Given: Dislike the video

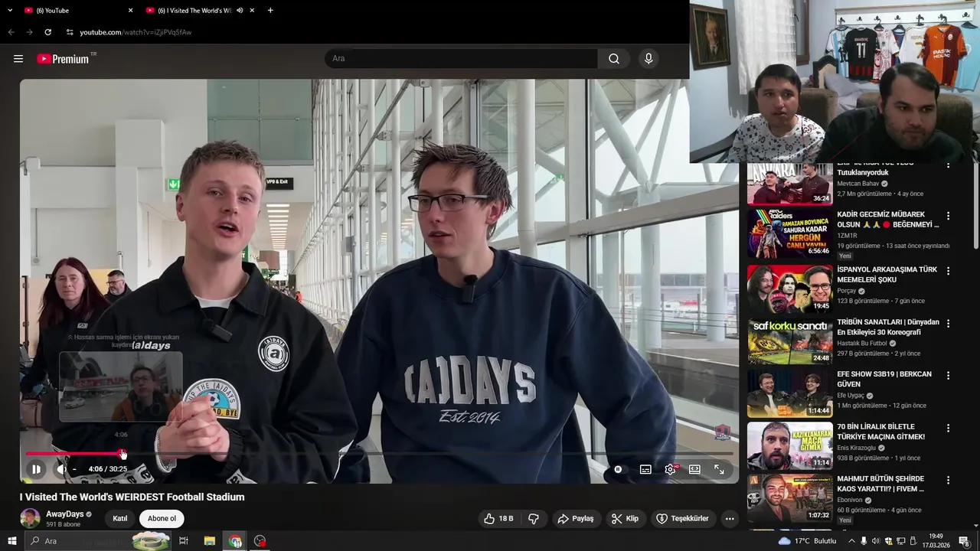Looking at the screenshot, I should coord(534,518).
